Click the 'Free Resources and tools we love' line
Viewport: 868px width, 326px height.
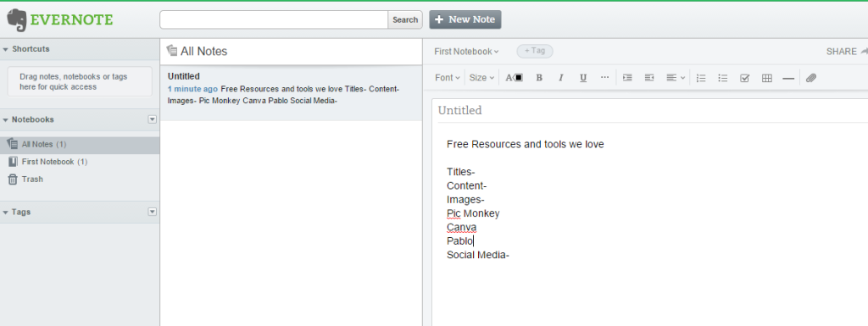click(x=526, y=144)
